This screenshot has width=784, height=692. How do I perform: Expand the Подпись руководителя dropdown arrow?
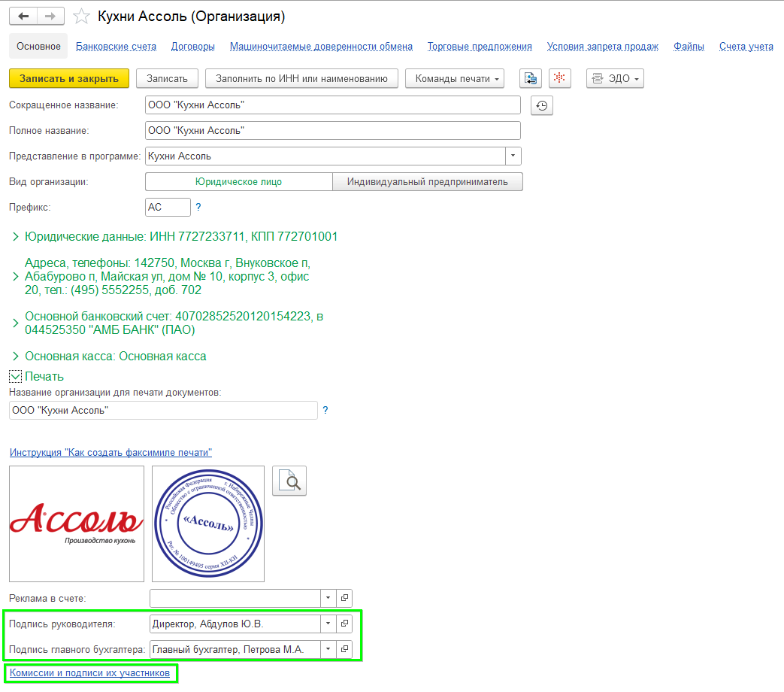[x=328, y=624]
